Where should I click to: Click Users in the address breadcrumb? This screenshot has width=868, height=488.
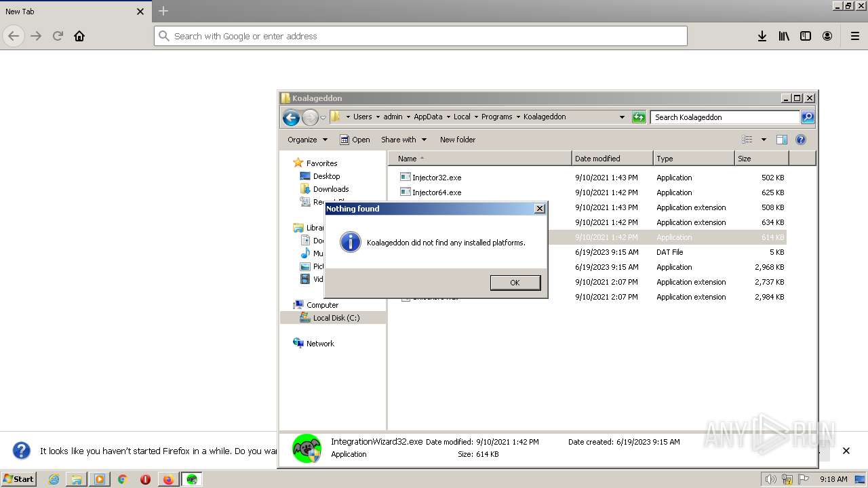point(363,117)
